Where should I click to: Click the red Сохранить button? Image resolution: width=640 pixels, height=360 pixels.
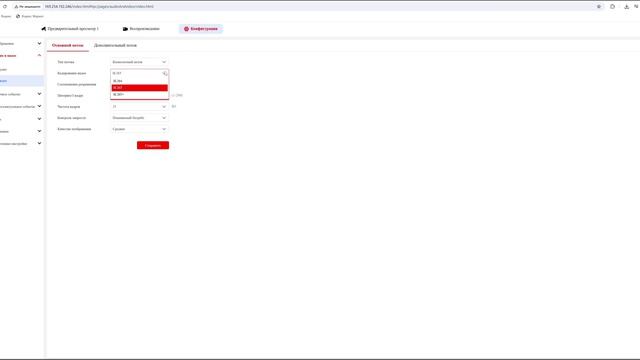(153, 145)
